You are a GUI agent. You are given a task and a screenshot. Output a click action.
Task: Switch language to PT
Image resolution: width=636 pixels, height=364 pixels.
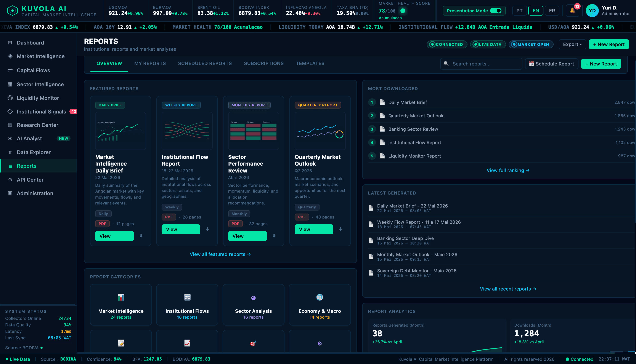pyautogui.click(x=519, y=11)
